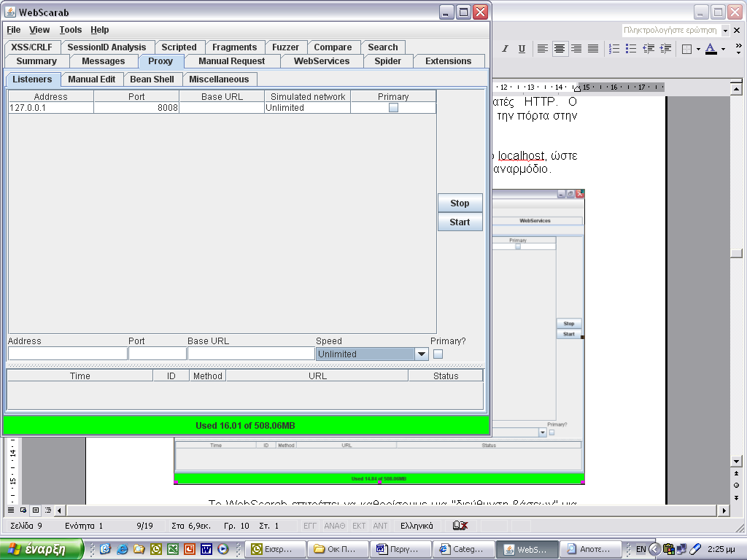The height and width of the screenshot is (560, 747).
Task: Open the Miscellaneous sub-tab
Action: 219,79
